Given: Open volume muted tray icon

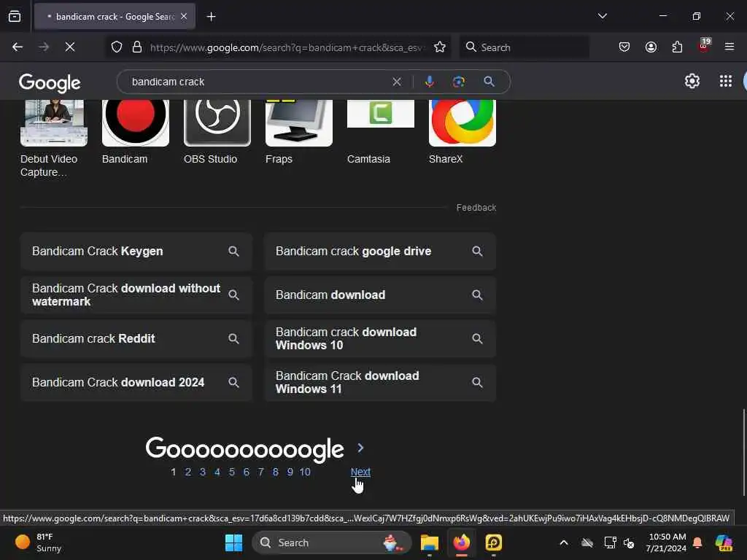Looking at the screenshot, I should point(629,542).
